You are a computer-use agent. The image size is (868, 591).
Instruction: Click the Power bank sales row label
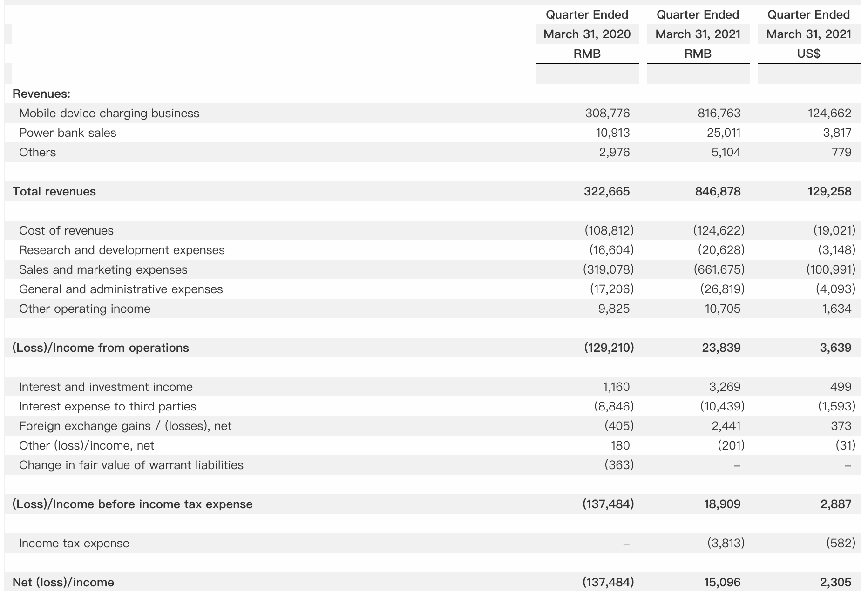[x=68, y=133]
